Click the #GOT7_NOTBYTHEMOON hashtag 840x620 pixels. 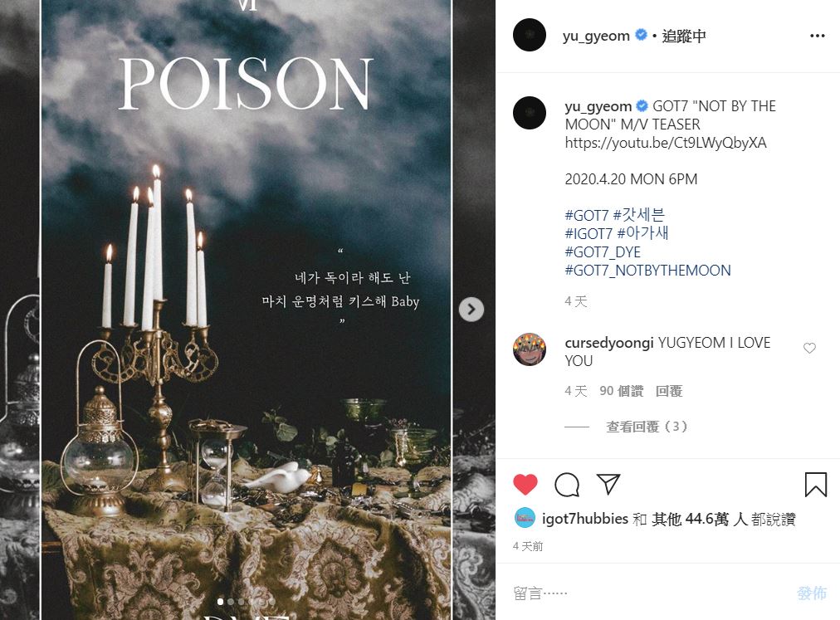click(647, 270)
